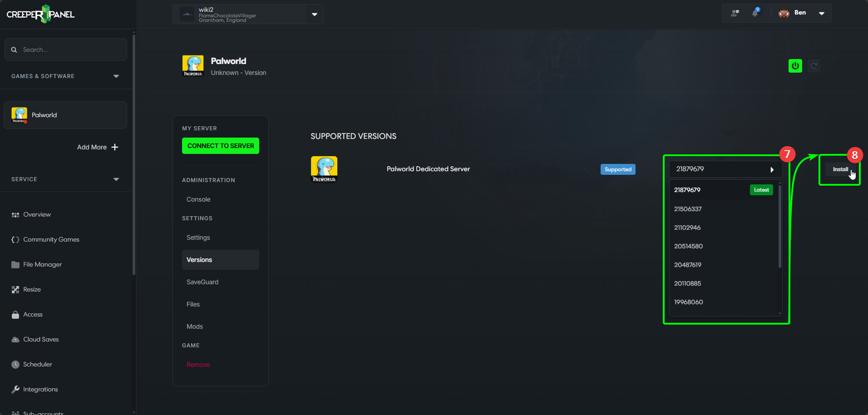Open Integrations via the wrench icon
The width and height of the screenshot is (868, 415).
15,389
